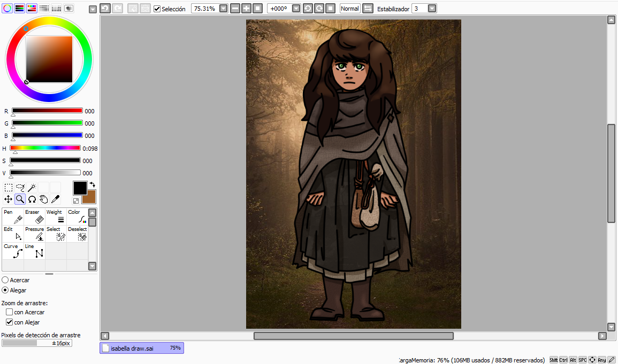Select the Pressure tool
Screen dimensions: 618x364
click(x=34, y=233)
